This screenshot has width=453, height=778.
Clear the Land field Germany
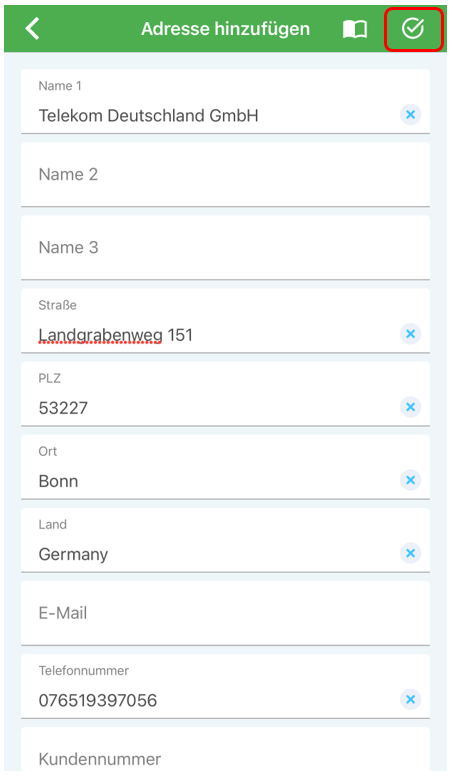coord(410,553)
